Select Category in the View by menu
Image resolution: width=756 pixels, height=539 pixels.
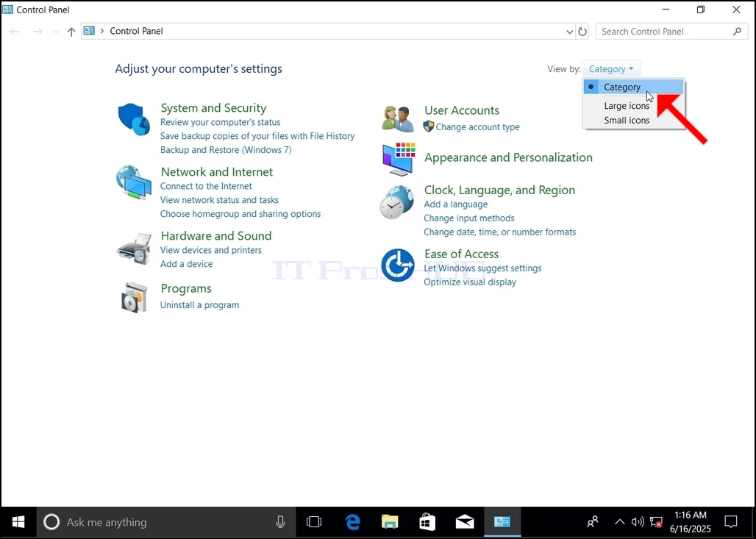[x=633, y=87]
